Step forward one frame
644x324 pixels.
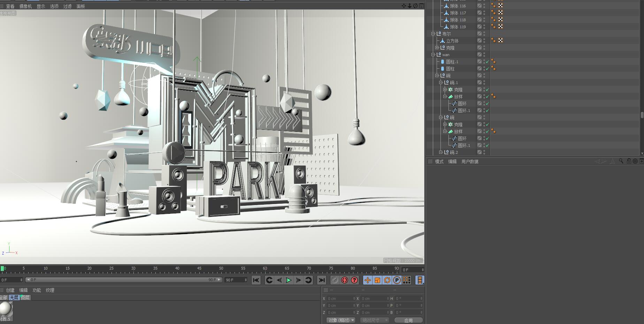(298, 280)
